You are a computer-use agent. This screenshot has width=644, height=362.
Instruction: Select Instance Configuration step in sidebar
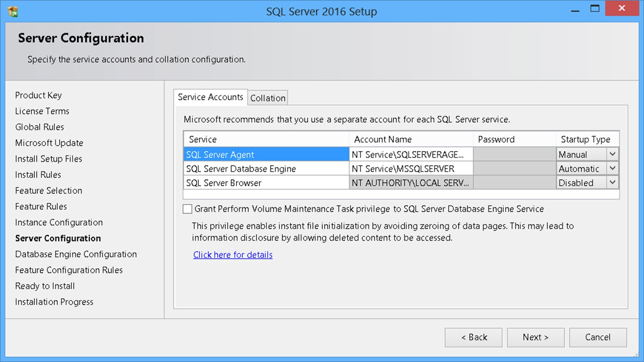click(59, 223)
